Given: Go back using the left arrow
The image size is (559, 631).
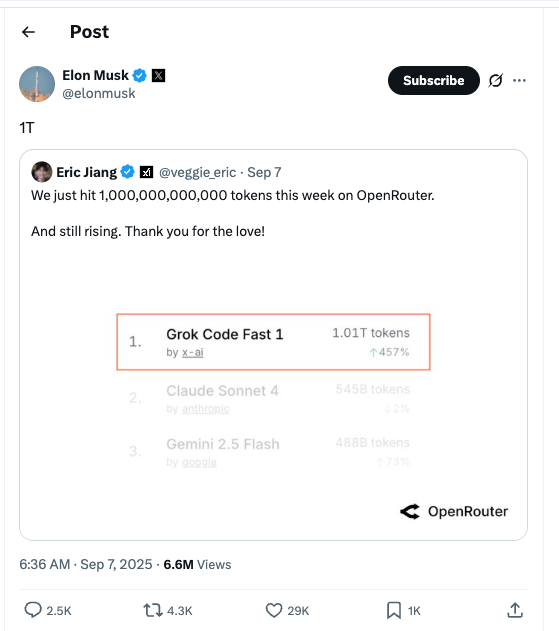Looking at the screenshot, I should point(28,32).
